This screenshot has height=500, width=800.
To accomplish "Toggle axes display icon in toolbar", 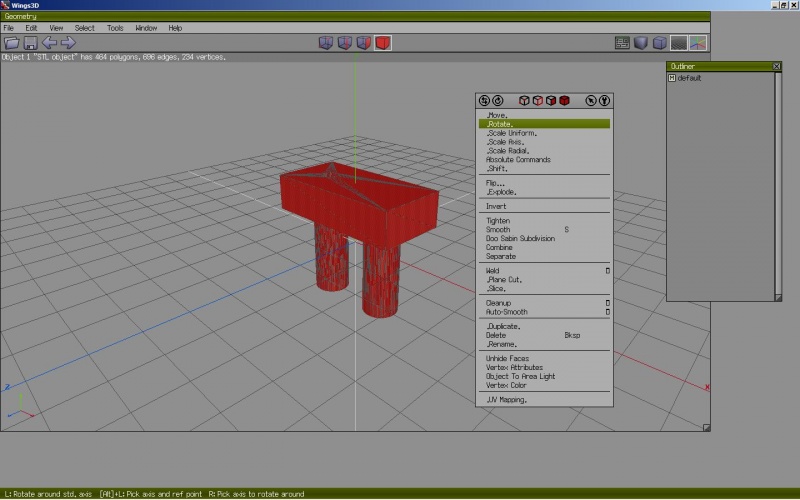I will coord(698,43).
